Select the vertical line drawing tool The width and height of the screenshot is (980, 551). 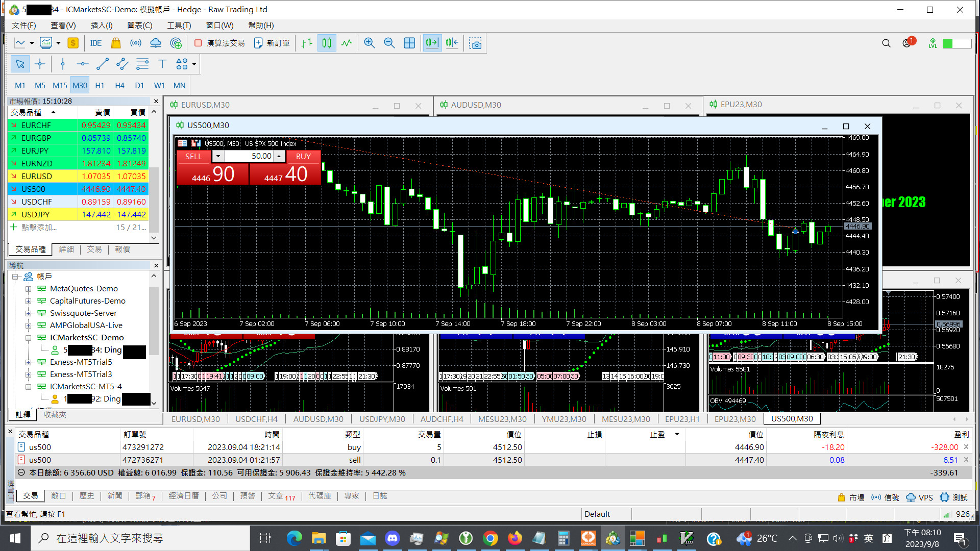[x=63, y=64]
